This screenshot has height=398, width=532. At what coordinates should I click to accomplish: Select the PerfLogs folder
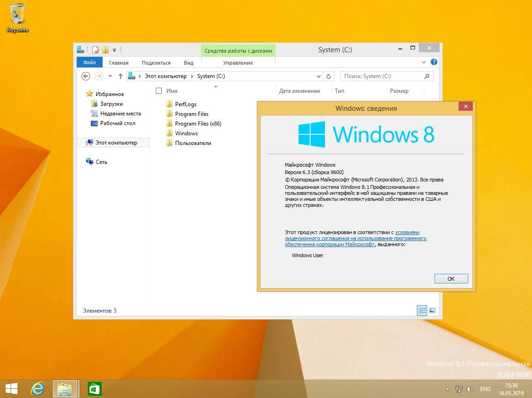coord(186,104)
